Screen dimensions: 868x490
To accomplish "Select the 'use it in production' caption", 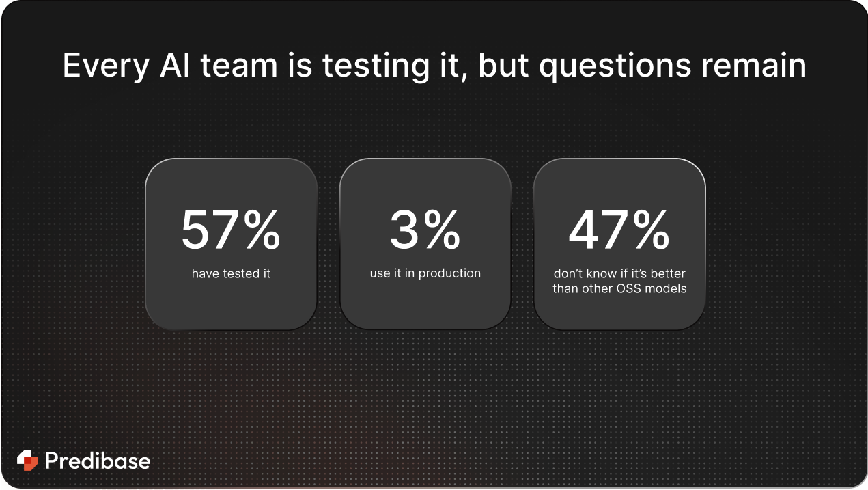I will (x=425, y=273).
